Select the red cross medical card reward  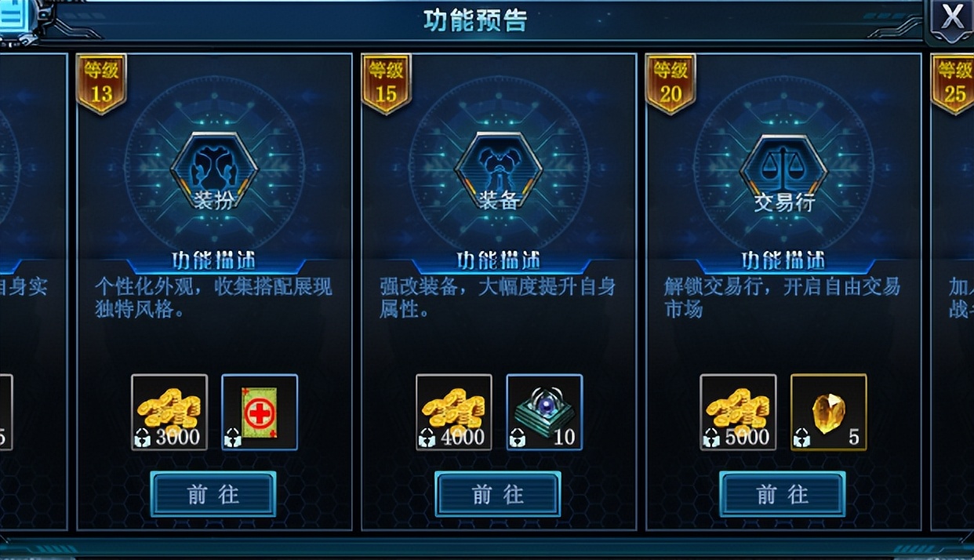pos(260,413)
